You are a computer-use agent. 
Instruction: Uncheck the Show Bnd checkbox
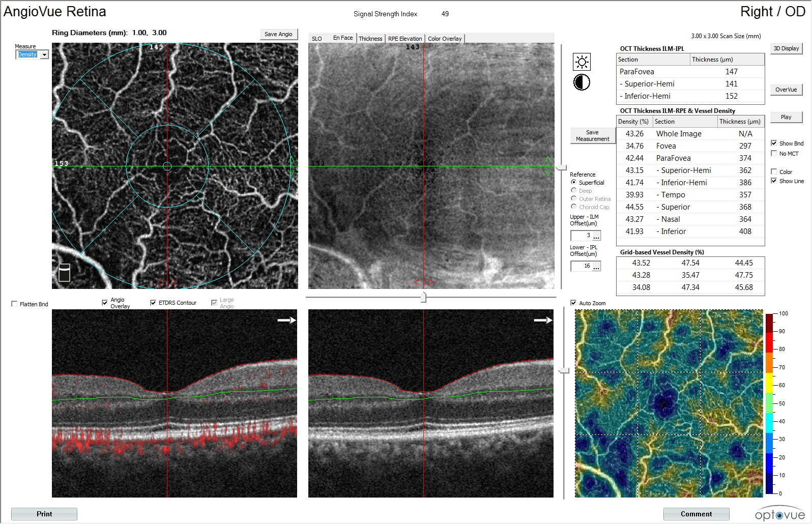(x=774, y=143)
